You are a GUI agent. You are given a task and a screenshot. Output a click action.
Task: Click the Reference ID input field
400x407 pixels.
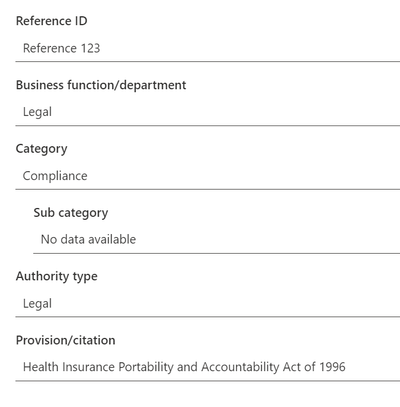[x=207, y=48]
